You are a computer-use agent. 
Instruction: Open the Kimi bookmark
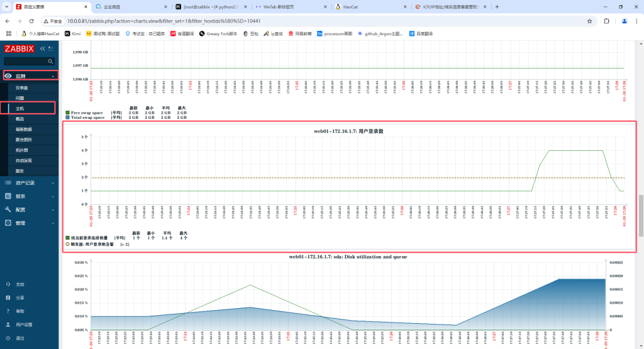click(73, 33)
